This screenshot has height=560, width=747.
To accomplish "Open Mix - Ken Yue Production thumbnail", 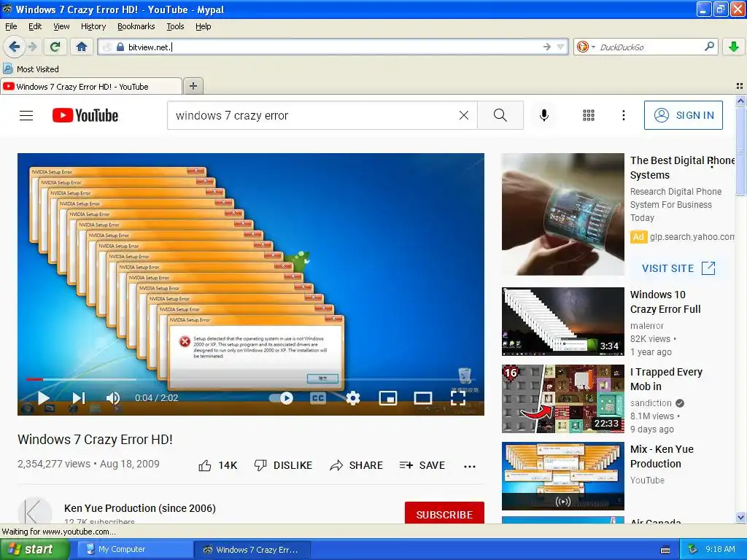I will [x=562, y=476].
